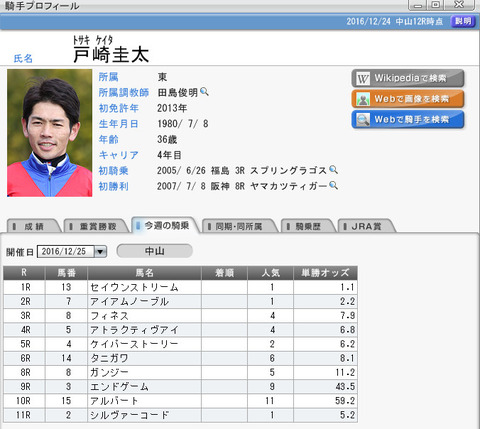Select horse ガンジー in 8R row

[109, 372]
